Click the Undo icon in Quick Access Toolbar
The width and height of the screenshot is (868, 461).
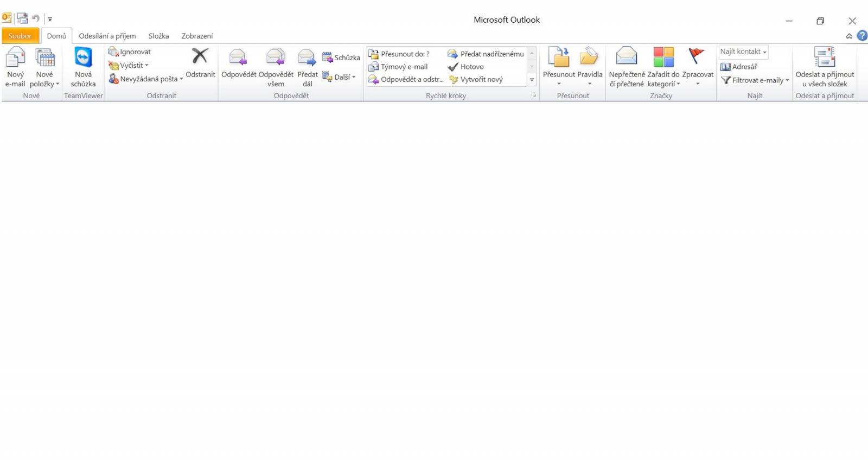tap(36, 18)
